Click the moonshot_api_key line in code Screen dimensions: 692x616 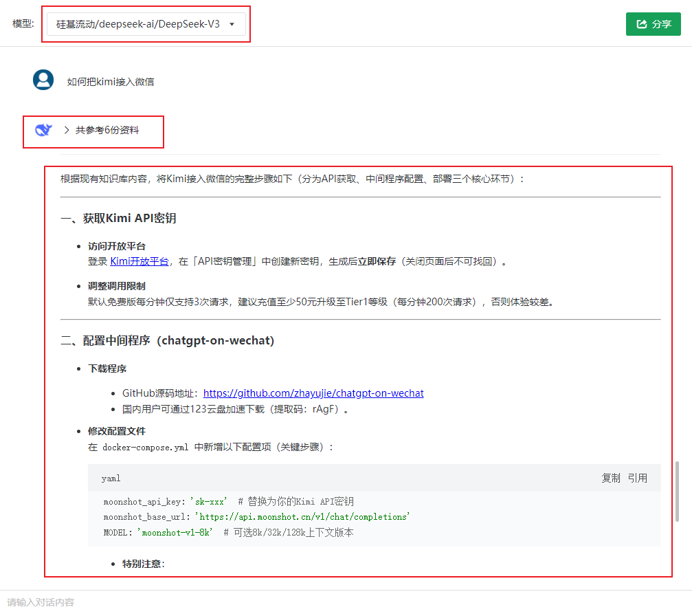[229, 502]
